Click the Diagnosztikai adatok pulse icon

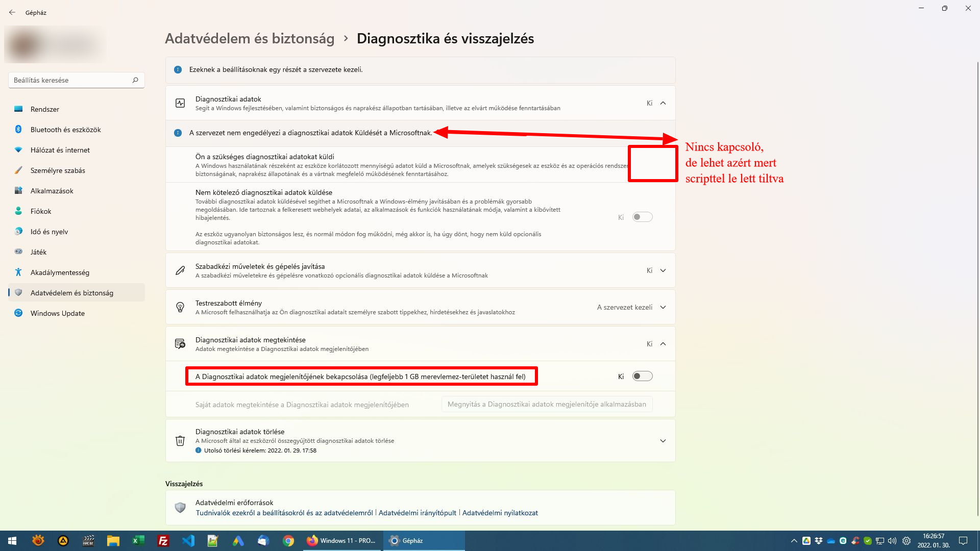tap(180, 103)
